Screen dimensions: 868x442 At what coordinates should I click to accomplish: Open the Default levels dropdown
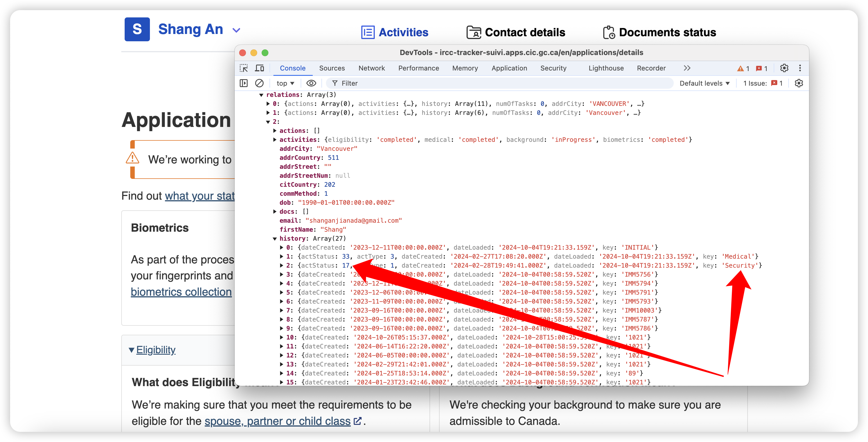click(x=704, y=83)
